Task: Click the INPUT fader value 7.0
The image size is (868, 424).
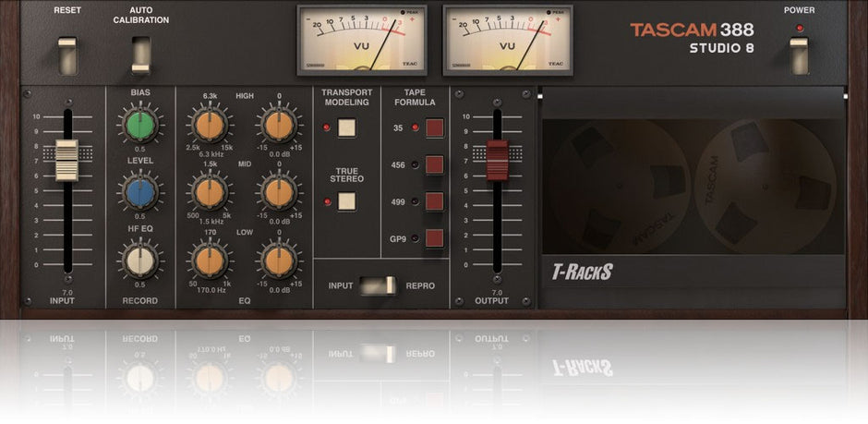Action: pos(67,292)
